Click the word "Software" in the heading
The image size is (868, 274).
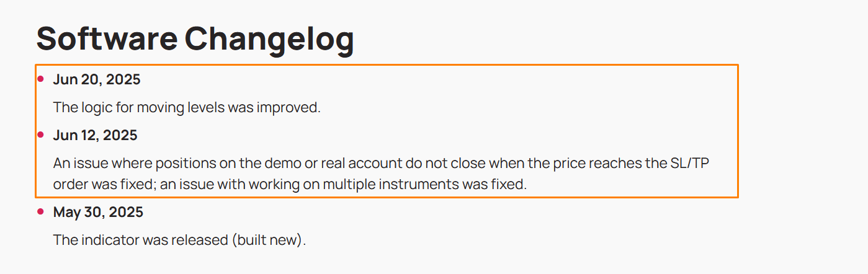pos(106,38)
